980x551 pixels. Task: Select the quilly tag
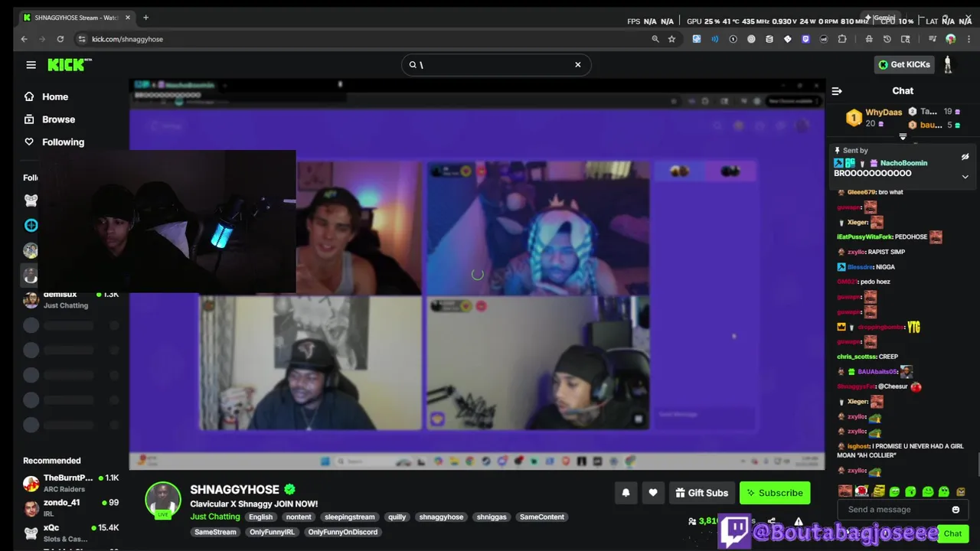tap(397, 517)
